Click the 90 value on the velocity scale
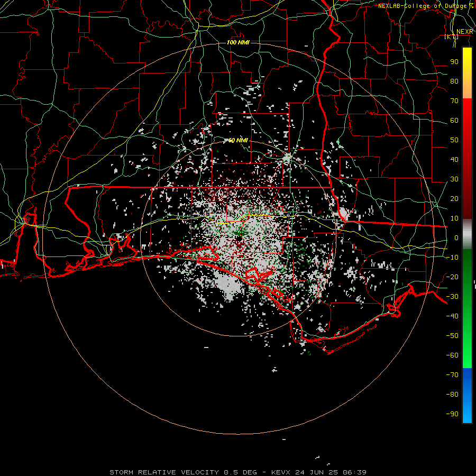Screen dimensions: 476x476 454,62
